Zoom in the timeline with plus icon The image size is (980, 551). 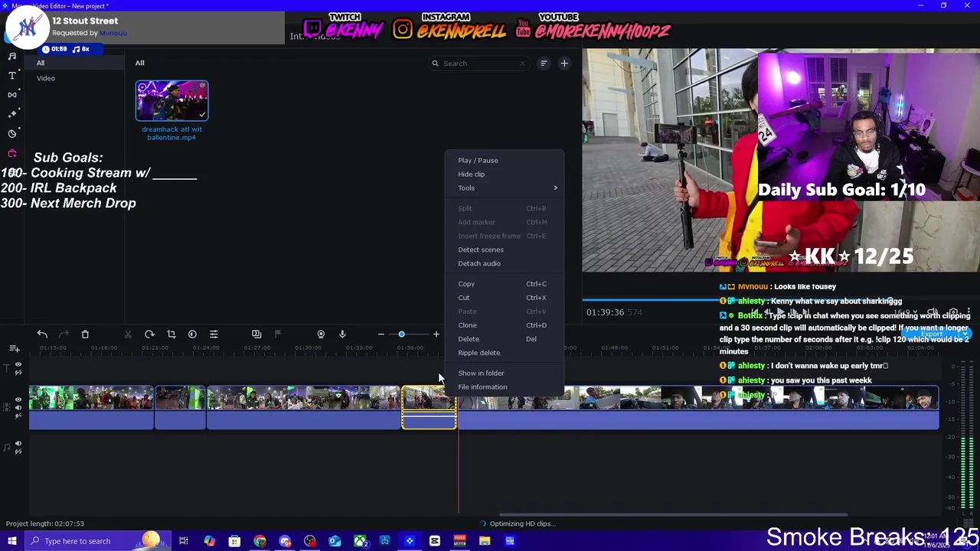tap(436, 334)
